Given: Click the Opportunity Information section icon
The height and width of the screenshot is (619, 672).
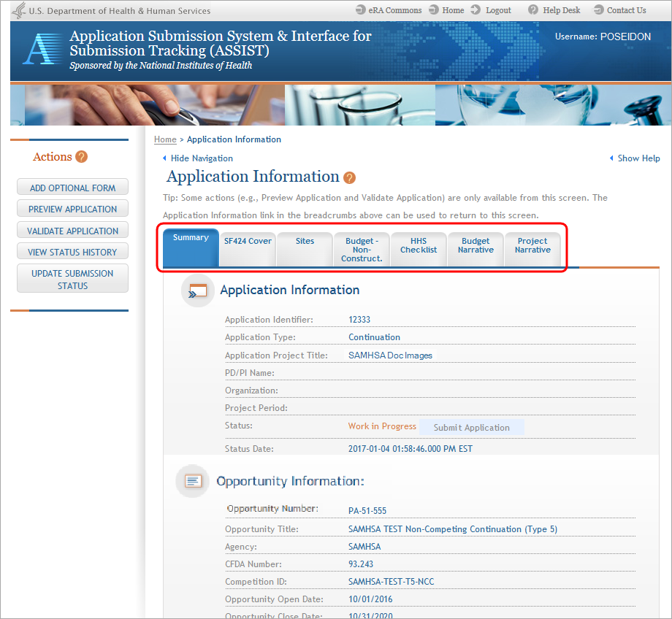Looking at the screenshot, I should [192, 481].
